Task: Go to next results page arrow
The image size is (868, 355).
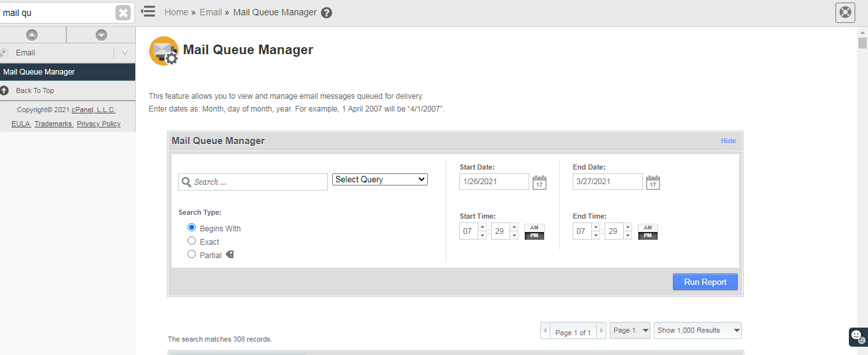Action: pyautogui.click(x=601, y=331)
